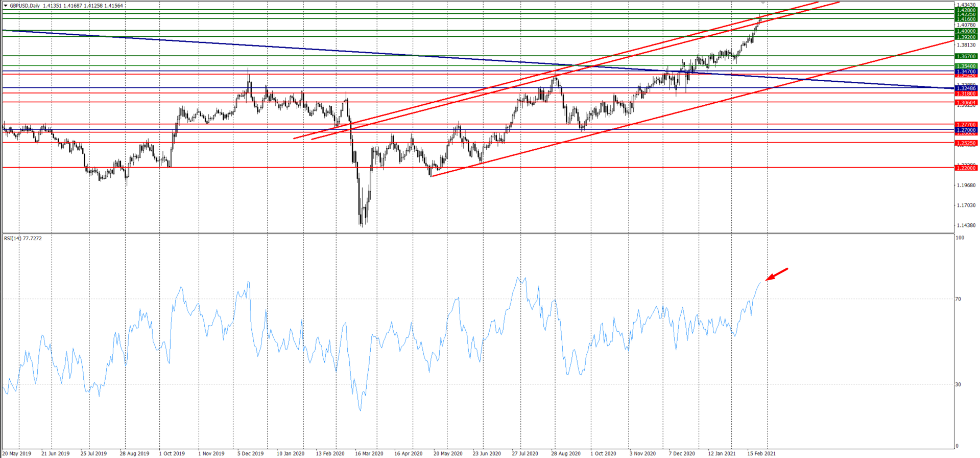The image size is (980, 458).
Task: Select the green 1.40000 price level label
Action: (966, 31)
